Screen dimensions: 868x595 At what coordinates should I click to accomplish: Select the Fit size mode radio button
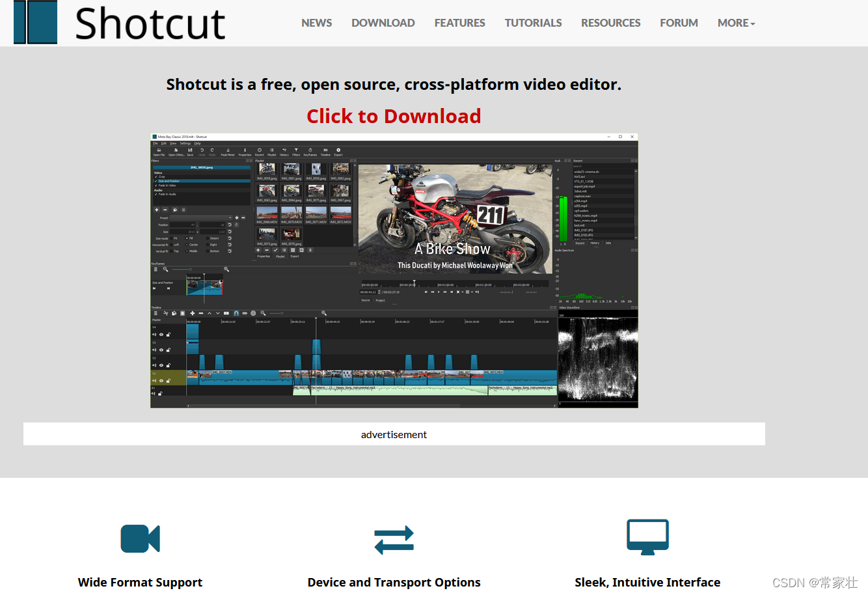(171, 238)
